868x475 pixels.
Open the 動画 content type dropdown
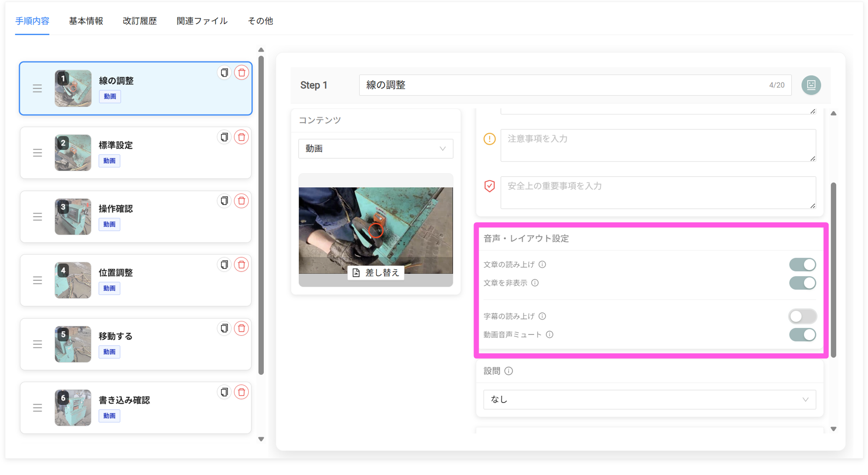375,148
